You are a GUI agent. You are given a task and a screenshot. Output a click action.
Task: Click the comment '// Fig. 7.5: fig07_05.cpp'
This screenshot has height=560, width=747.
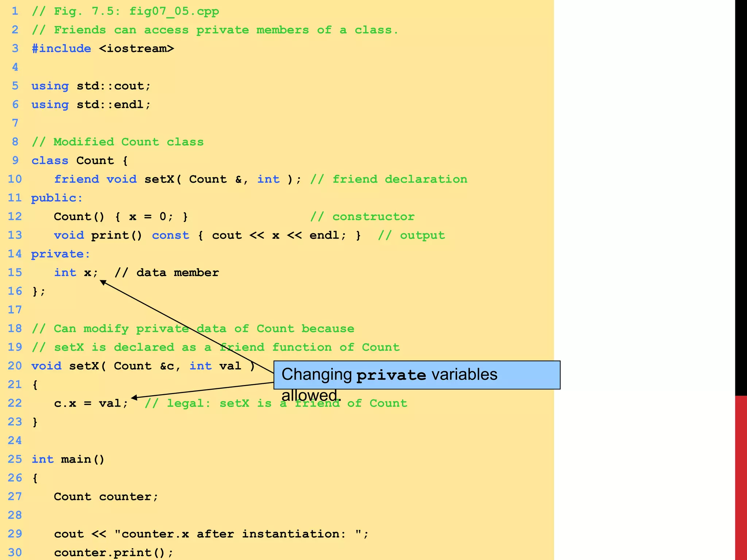pyautogui.click(x=125, y=11)
